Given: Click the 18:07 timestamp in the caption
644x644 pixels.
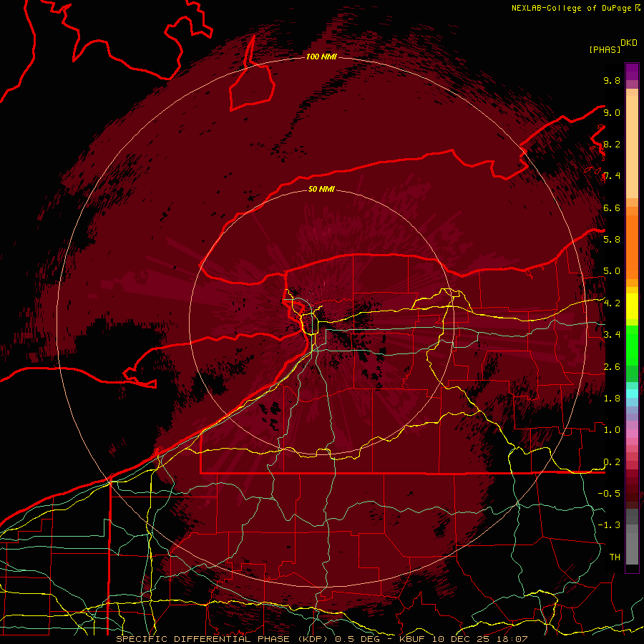Looking at the screenshot, I should pos(514,639).
